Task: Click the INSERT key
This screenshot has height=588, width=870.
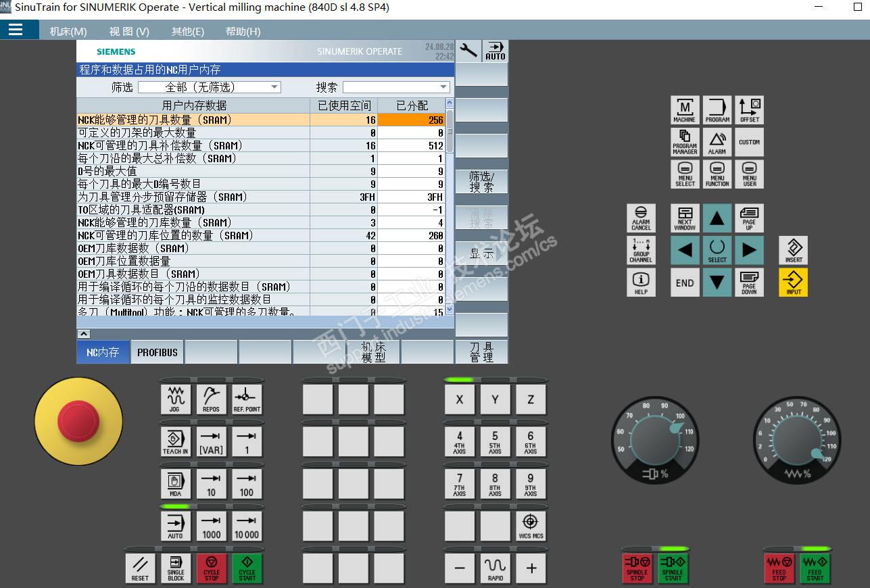Action: point(794,250)
